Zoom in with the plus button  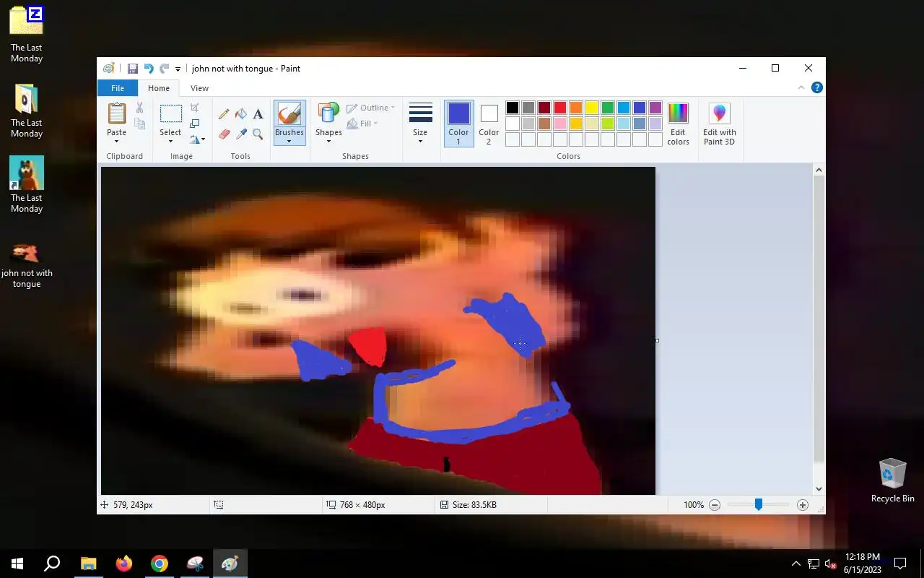click(803, 505)
